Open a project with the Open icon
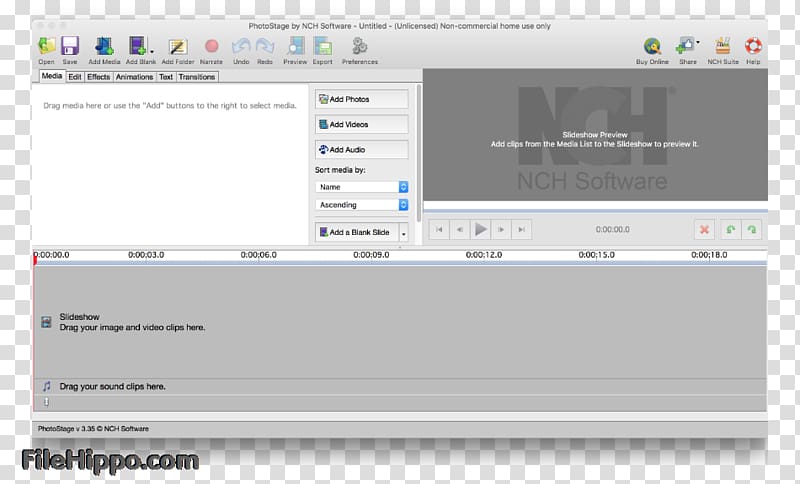 point(46,50)
